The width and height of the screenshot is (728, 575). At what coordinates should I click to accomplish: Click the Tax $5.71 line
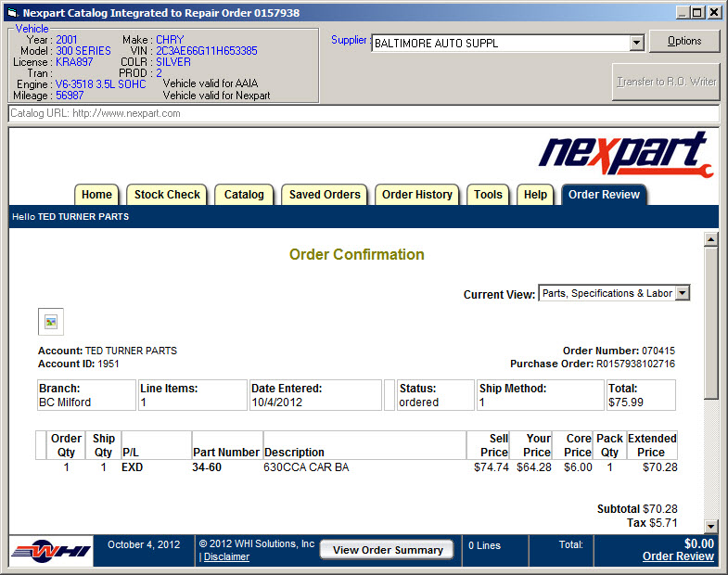pos(652,523)
